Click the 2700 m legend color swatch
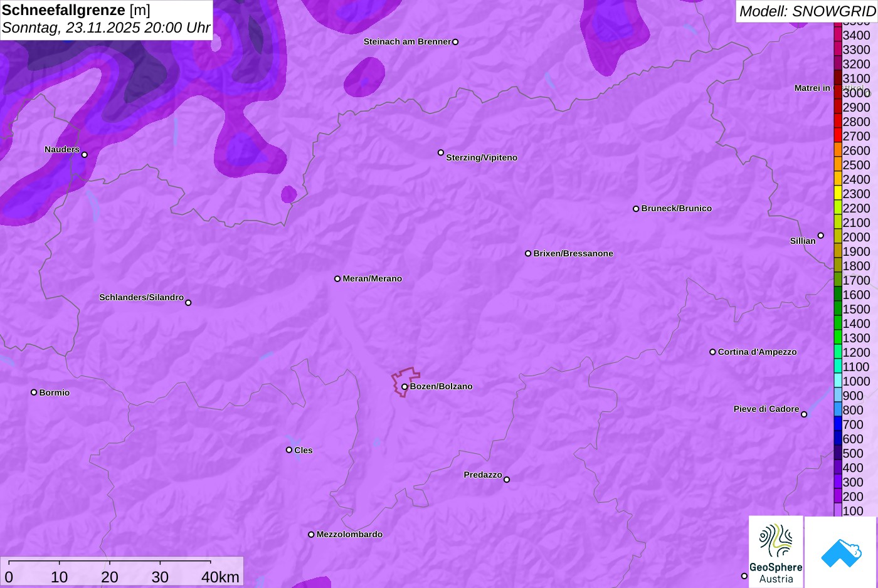The width and height of the screenshot is (878, 588). (838, 136)
